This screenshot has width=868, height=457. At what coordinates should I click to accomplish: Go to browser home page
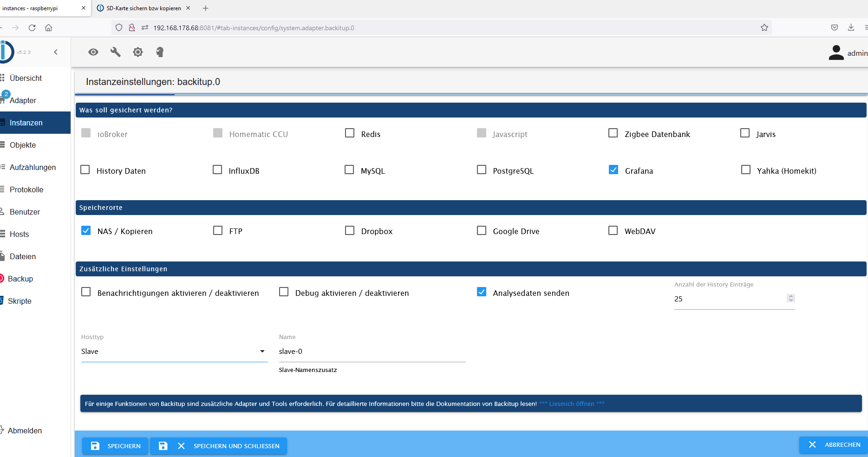(x=48, y=28)
